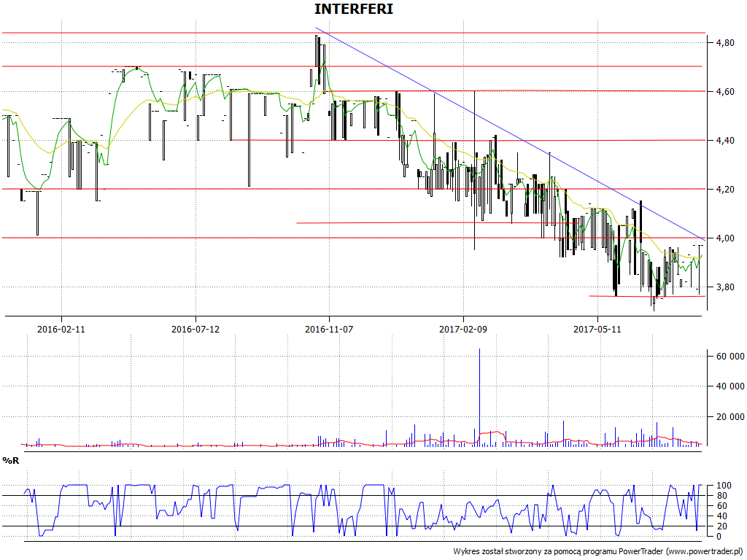
Task: Click the 4,00 price axis label
Action: pos(724,238)
